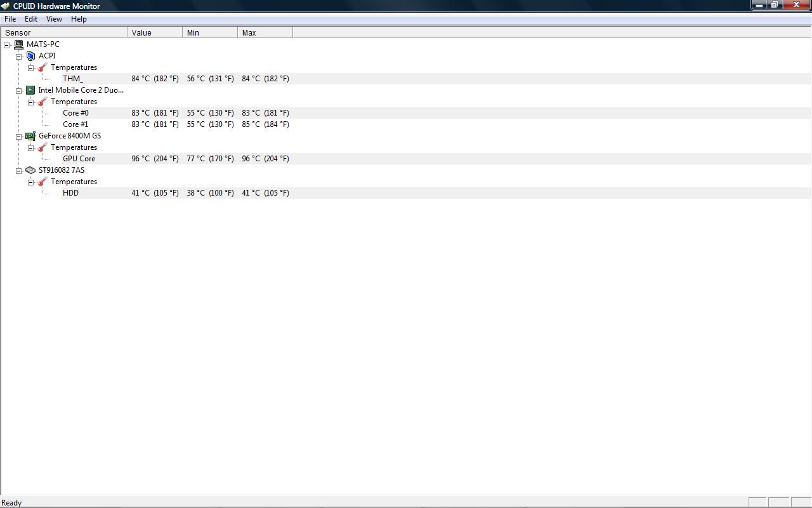
Task: Collapse the ST916082 7AS drive node
Action: coord(19,171)
